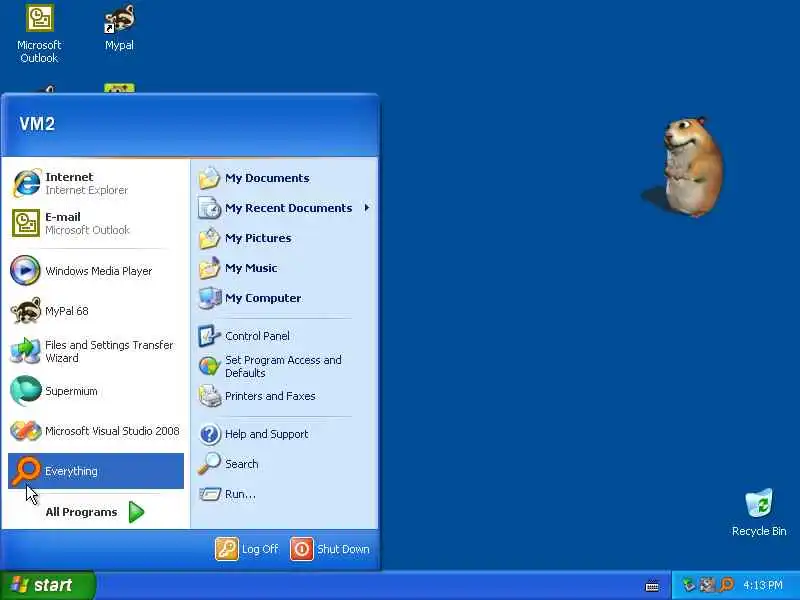This screenshot has width=800, height=600.
Task: Select the Recycle Bin on the desktop
Action: pyautogui.click(x=759, y=512)
